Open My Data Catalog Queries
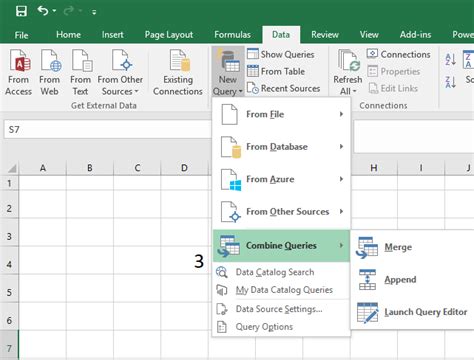 pos(281,290)
